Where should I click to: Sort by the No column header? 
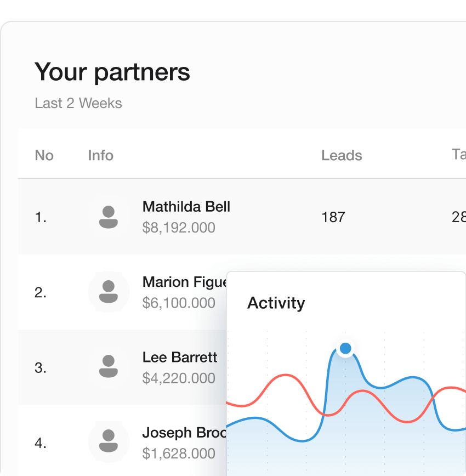point(44,155)
